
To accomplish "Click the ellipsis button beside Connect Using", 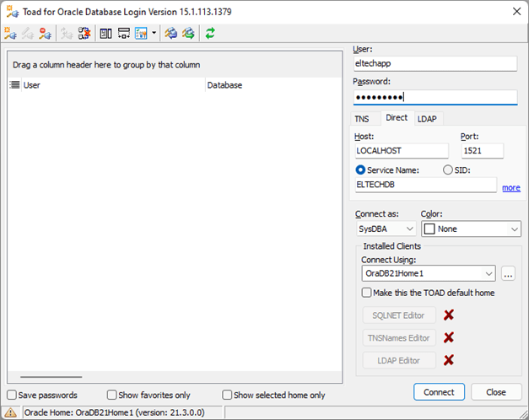I will point(508,273).
